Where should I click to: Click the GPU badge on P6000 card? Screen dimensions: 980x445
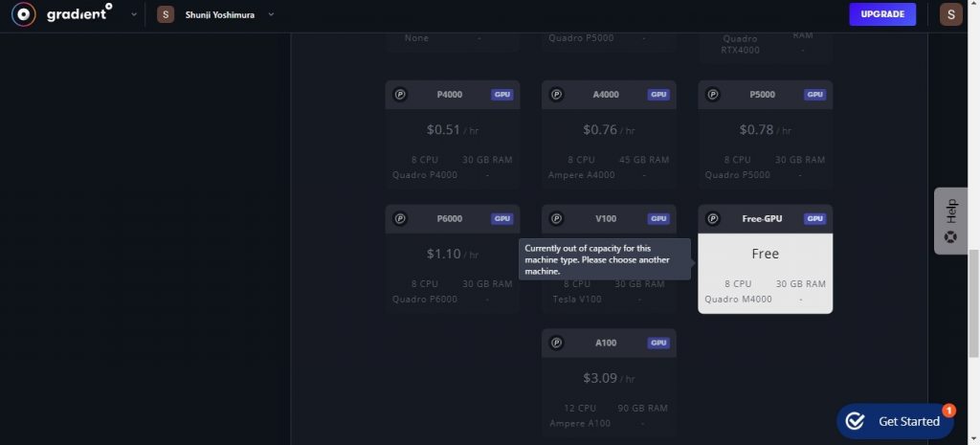501,219
